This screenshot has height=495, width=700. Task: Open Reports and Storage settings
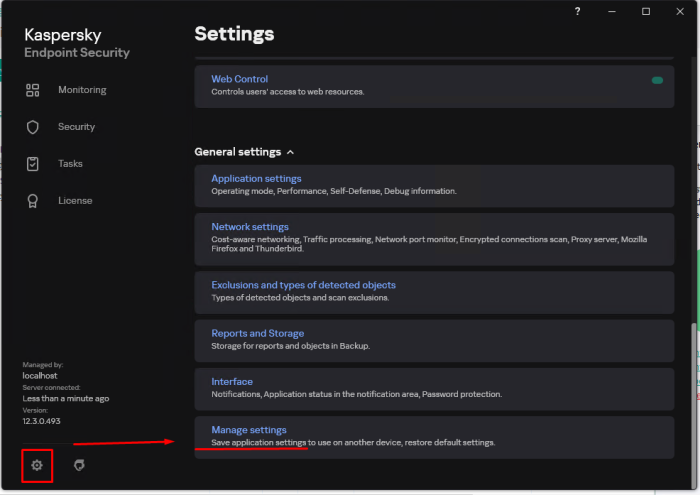(x=257, y=333)
